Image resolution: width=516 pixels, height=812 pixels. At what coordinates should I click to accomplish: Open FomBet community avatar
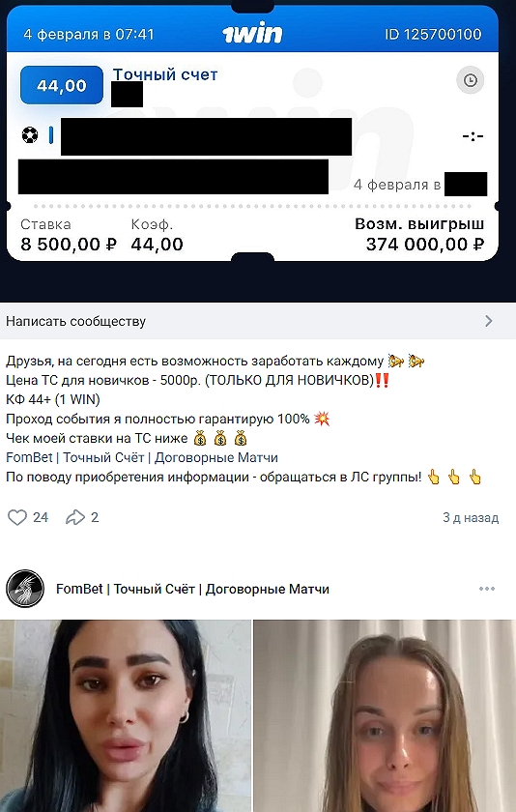[x=25, y=589]
